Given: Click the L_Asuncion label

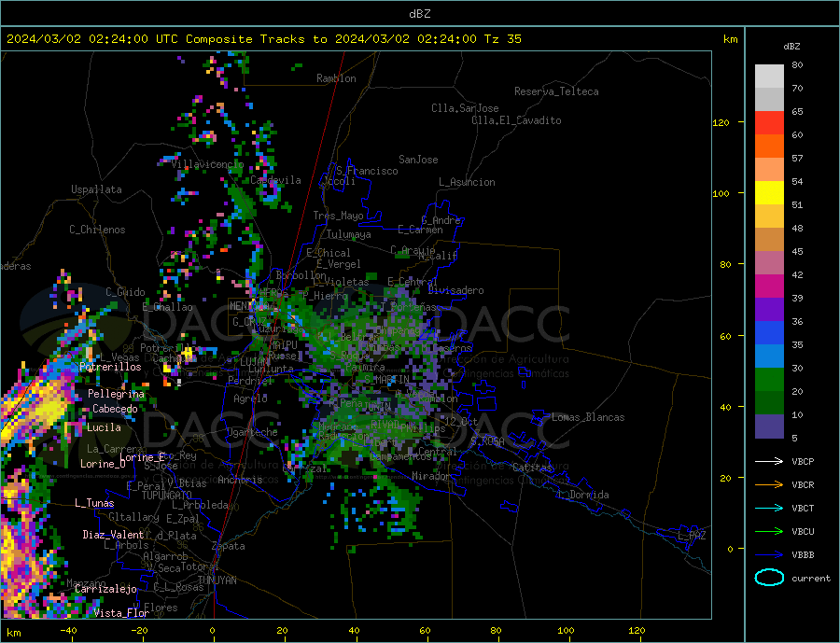Looking at the screenshot, I should pyautogui.click(x=468, y=182).
